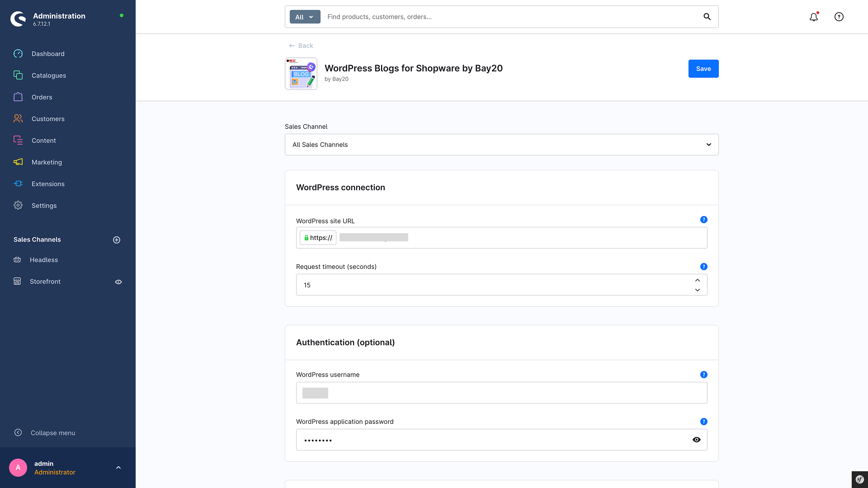Reveal the WordPress application password
The width and height of the screenshot is (868, 488).
coord(697,440)
